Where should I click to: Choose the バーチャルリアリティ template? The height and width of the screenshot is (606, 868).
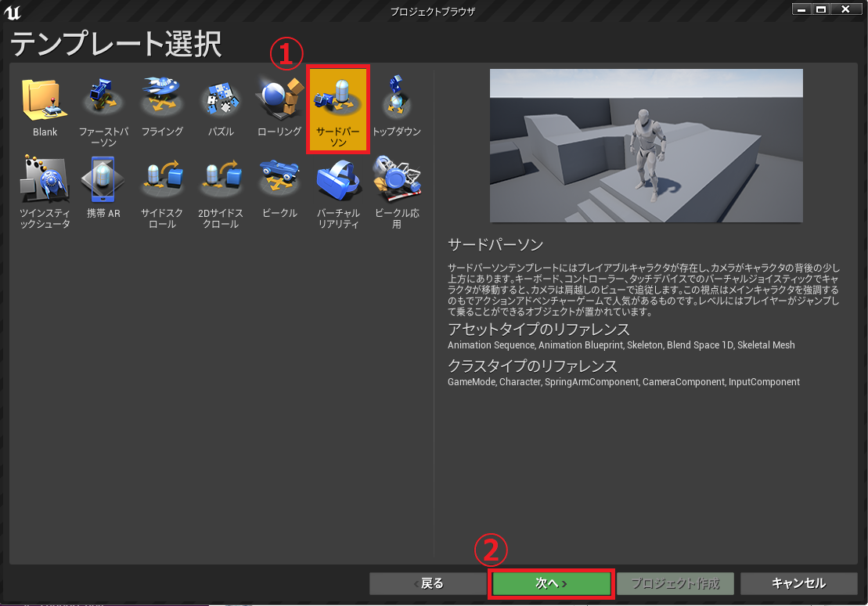(x=338, y=192)
